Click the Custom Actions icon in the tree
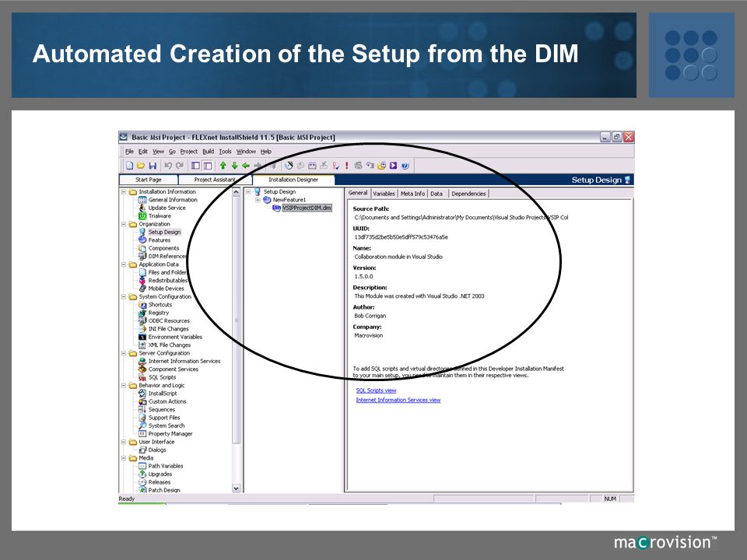The height and width of the screenshot is (560, 747). tap(142, 401)
